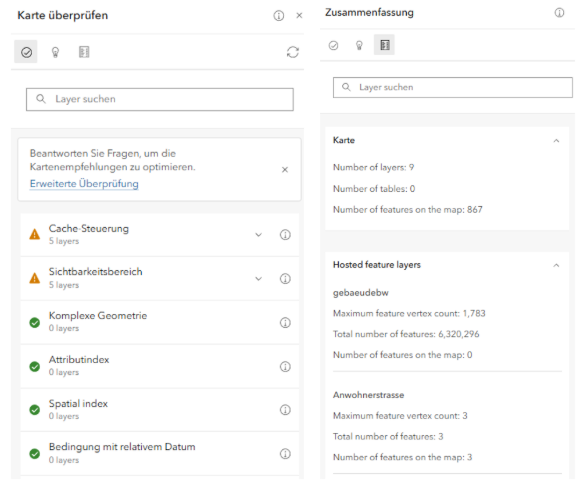The width and height of the screenshot is (579, 483).
Task: Show info for Bedingung mit relativem Datum
Action: [285, 453]
